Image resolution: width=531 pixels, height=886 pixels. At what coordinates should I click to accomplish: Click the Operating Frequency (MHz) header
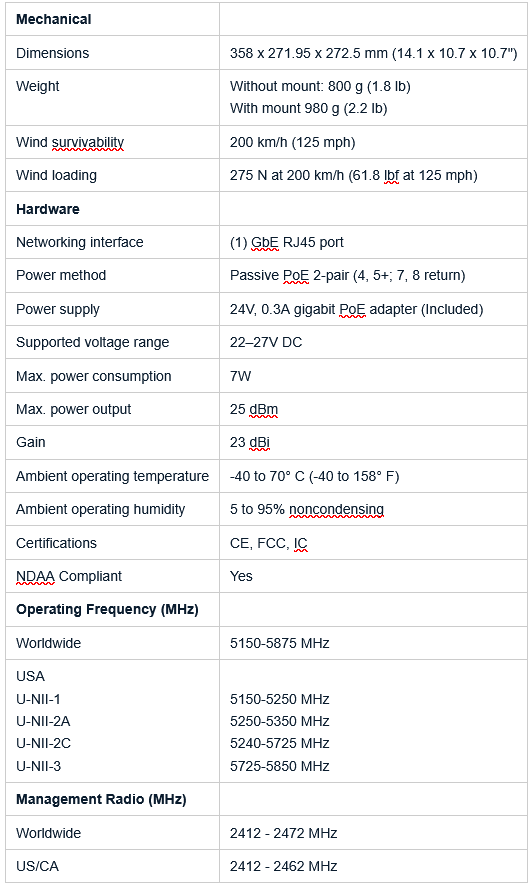pyautogui.click(x=107, y=610)
